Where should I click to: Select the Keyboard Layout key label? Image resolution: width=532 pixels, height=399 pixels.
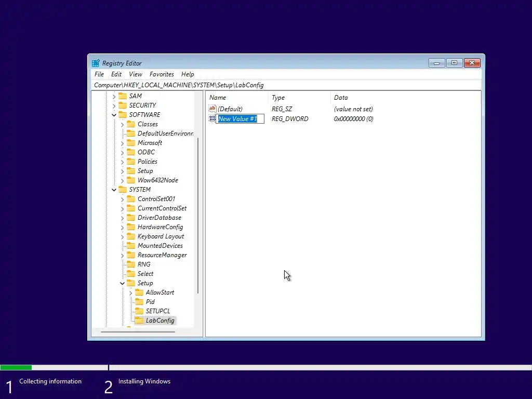(161, 236)
